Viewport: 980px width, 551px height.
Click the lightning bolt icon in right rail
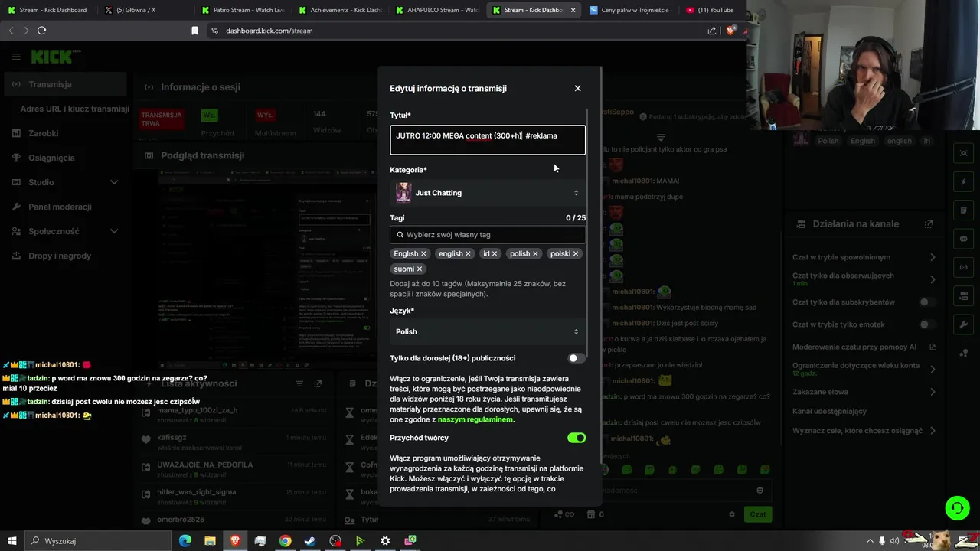(x=963, y=182)
